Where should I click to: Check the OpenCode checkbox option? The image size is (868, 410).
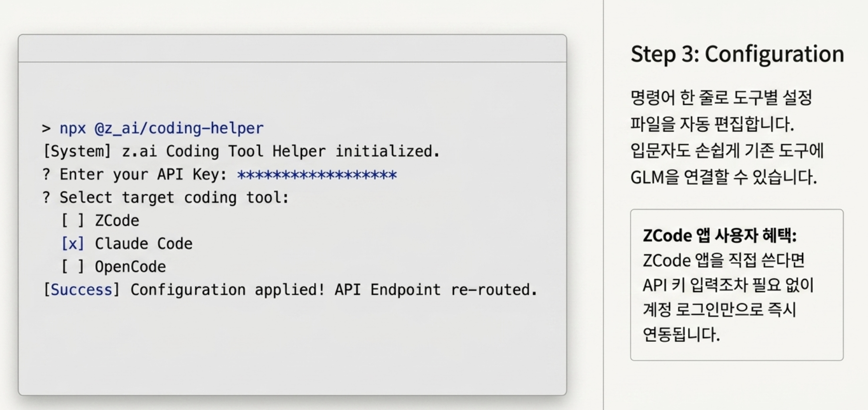point(73,266)
